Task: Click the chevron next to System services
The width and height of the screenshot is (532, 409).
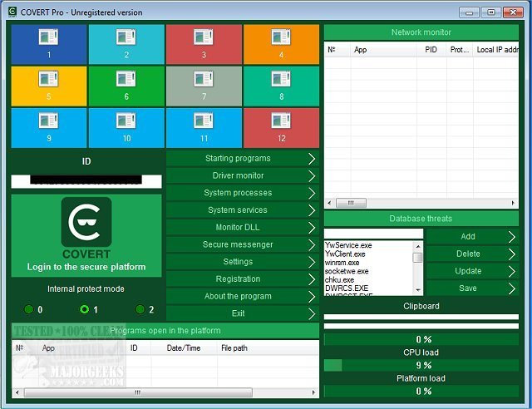Action: [312, 210]
